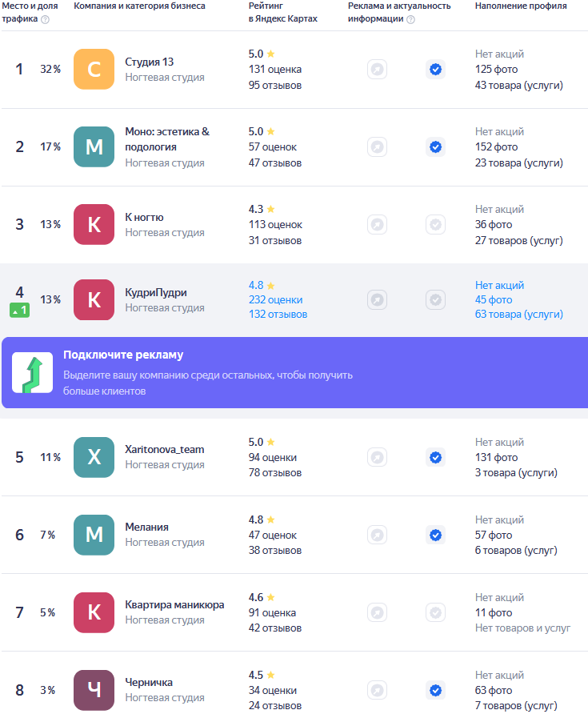Viewport: 588px width, 722px height.
Task: Click the green arrow icon in the ad banner
Action: (32, 372)
